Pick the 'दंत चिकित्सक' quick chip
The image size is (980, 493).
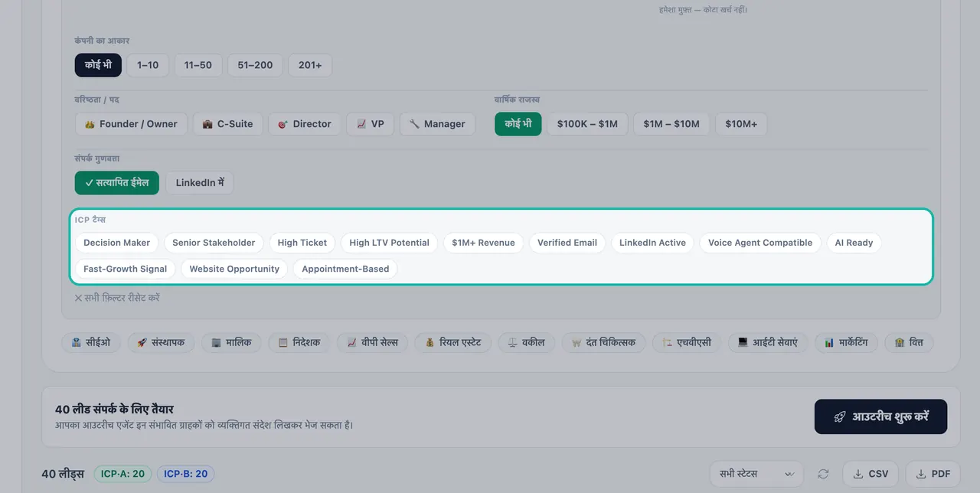pyautogui.click(x=603, y=342)
